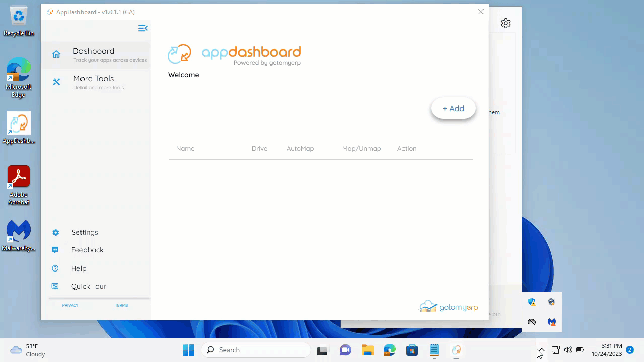
Task: Select the Microsoft Edge desktop shortcut
Action: [x=19, y=77]
